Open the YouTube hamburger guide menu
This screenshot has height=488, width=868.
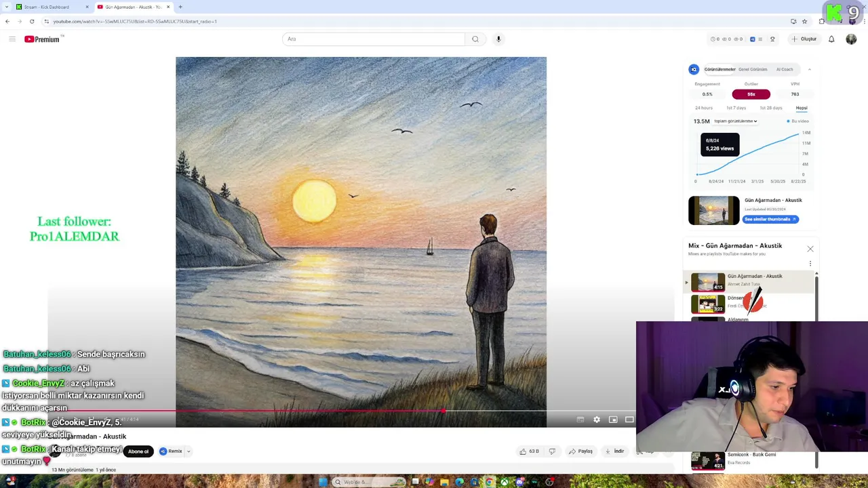12,39
